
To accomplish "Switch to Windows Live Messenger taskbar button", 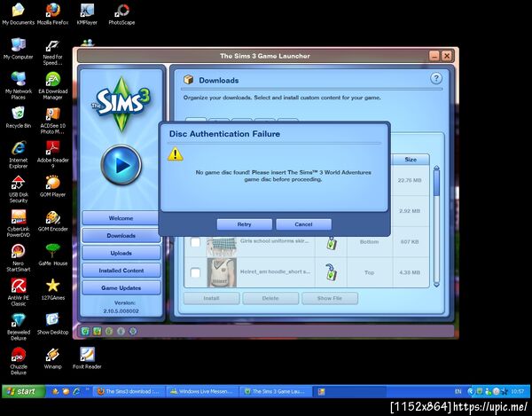I will [202, 391].
